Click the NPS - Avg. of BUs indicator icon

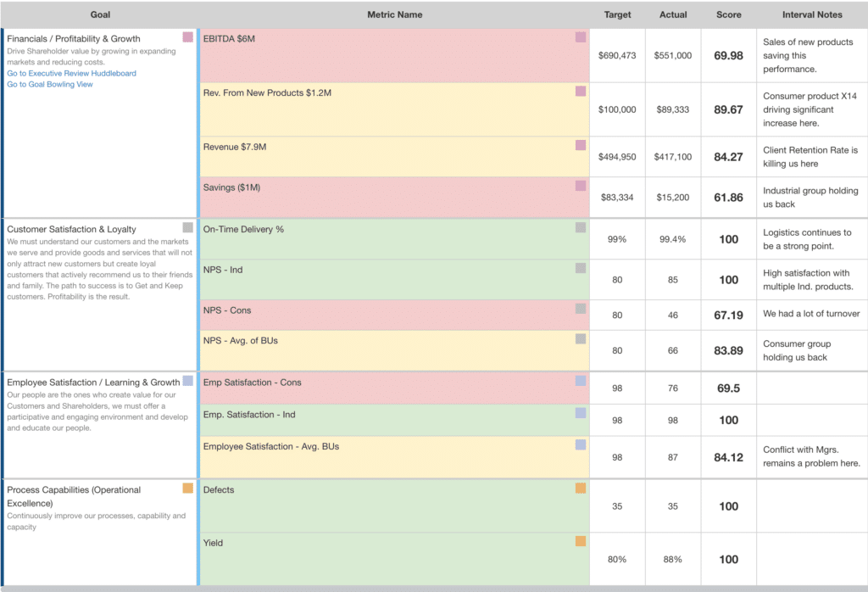(x=581, y=338)
